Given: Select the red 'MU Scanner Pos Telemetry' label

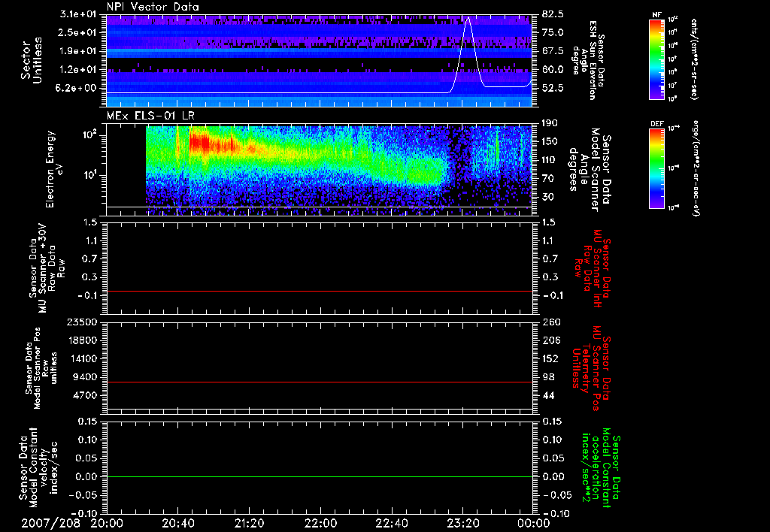Looking at the screenshot, I should [x=591, y=368].
